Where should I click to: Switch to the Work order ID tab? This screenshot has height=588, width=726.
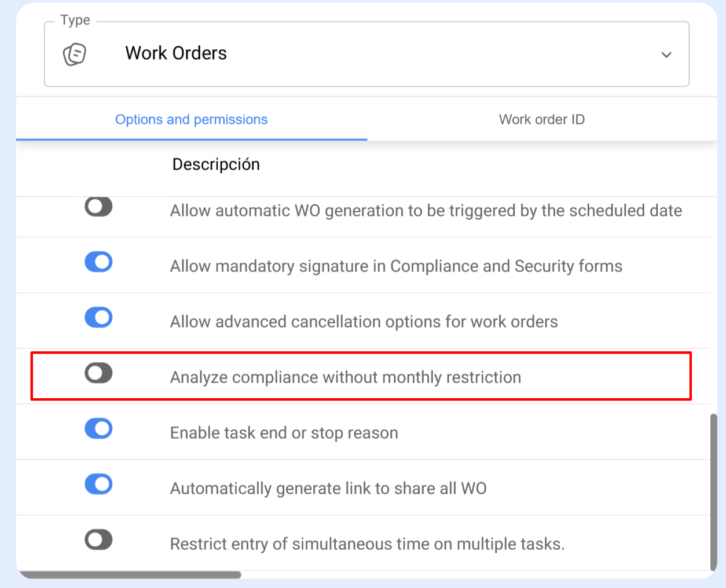tap(541, 119)
